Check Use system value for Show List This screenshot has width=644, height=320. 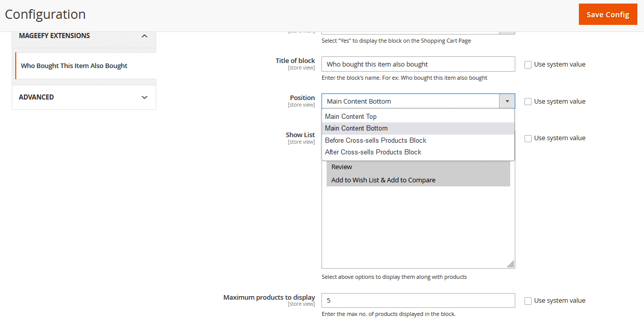[528, 138]
